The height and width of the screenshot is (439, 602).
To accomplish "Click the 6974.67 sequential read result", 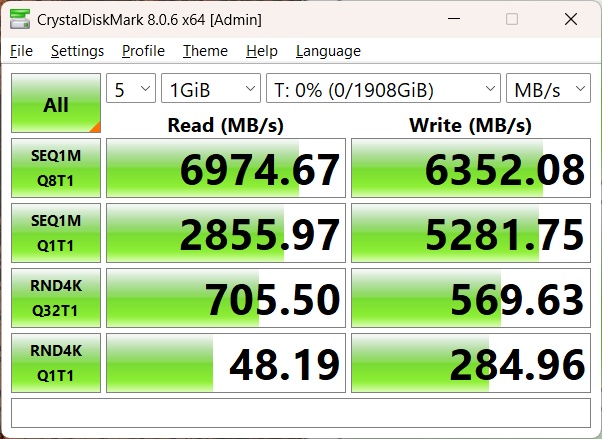I will coord(226,169).
